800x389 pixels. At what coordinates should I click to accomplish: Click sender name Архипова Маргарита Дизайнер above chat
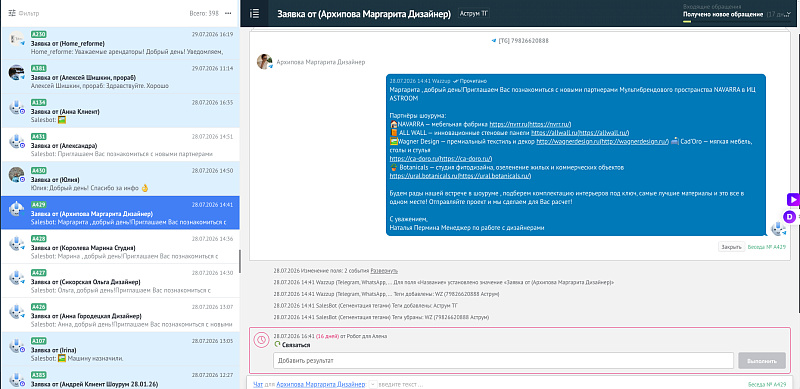(x=321, y=62)
